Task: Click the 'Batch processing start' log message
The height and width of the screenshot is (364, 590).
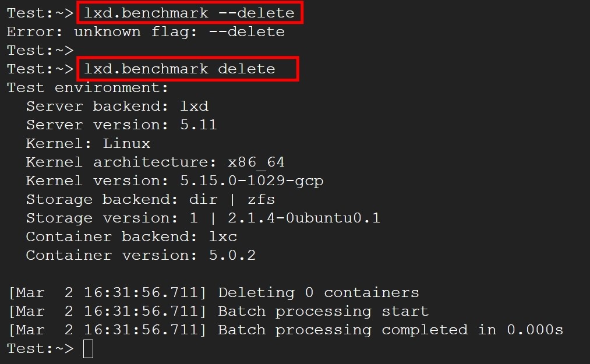Action: click(x=323, y=312)
